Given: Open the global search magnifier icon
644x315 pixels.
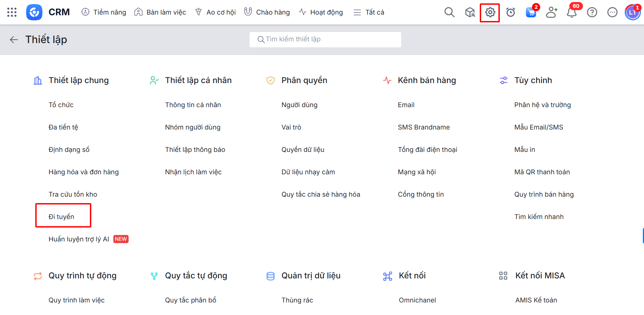Looking at the screenshot, I should point(449,12).
